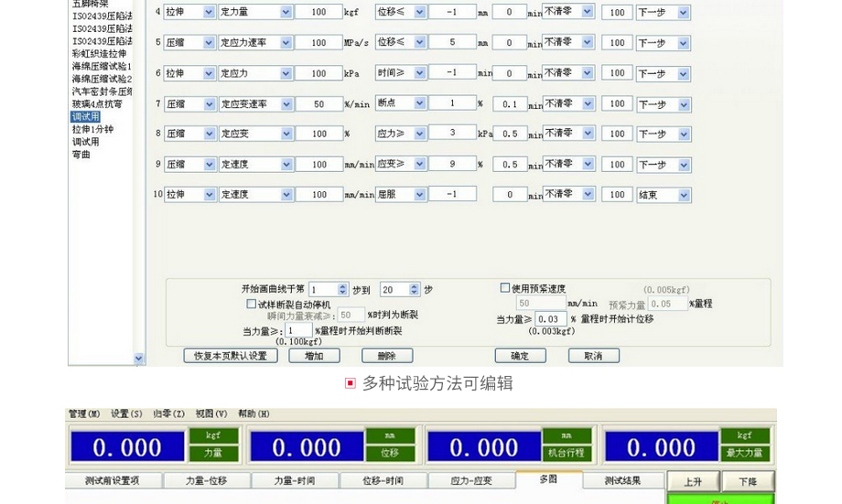Expand row 10 结束 next-step dropdown
Screen dimensions: 842x504
tap(683, 195)
